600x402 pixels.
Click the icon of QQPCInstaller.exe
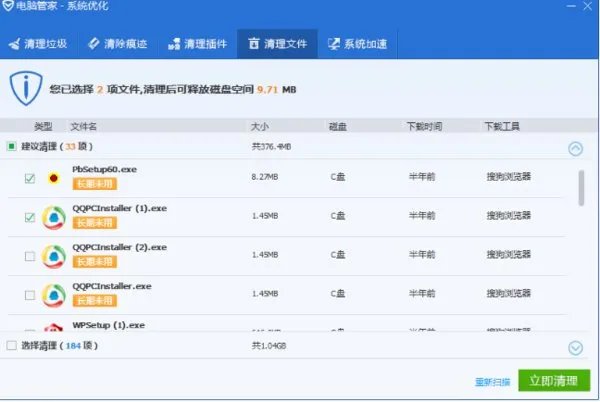tap(54, 295)
